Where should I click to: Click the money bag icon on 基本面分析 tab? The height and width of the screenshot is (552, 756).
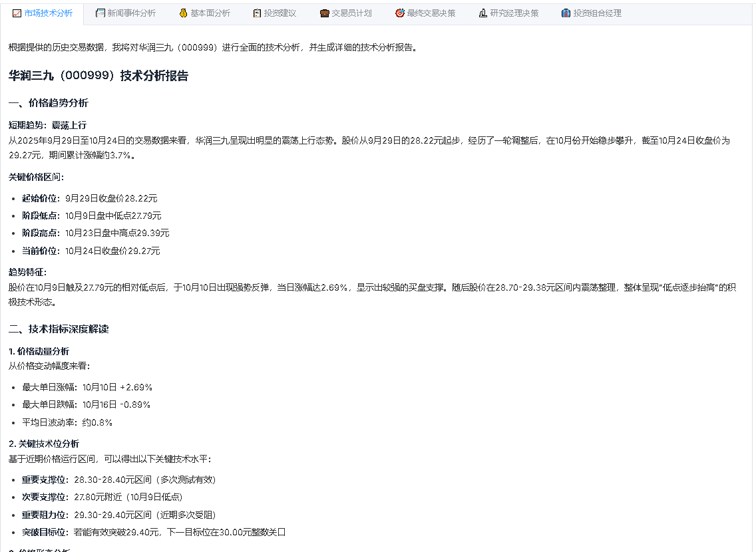click(183, 13)
